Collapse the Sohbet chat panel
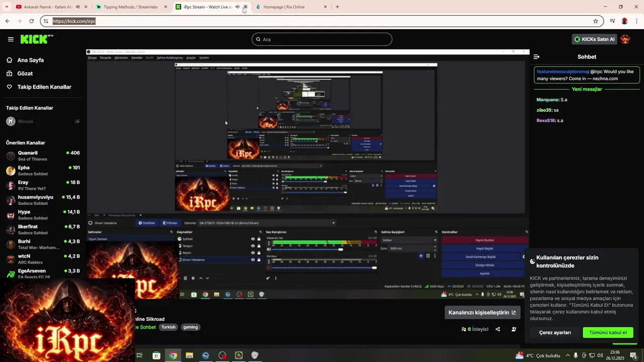644x362 pixels. click(536, 57)
